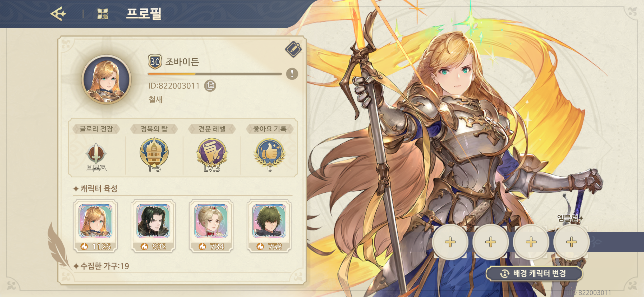Tap the back arrow icon
644x297 pixels.
pos(58,14)
